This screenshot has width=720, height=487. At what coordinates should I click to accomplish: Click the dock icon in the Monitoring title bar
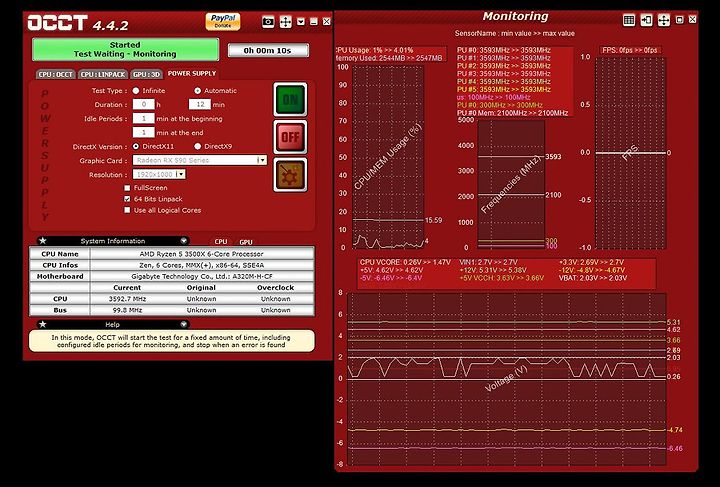(647, 20)
